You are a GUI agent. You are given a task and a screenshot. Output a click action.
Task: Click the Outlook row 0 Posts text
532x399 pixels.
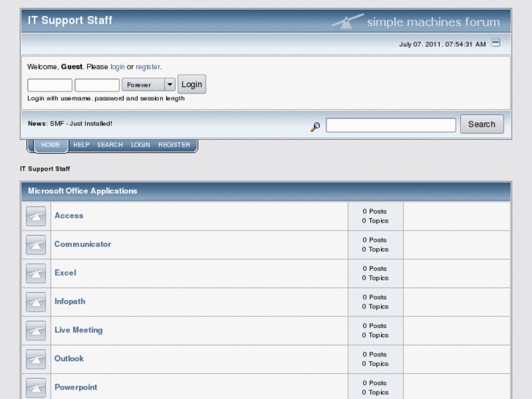point(375,354)
